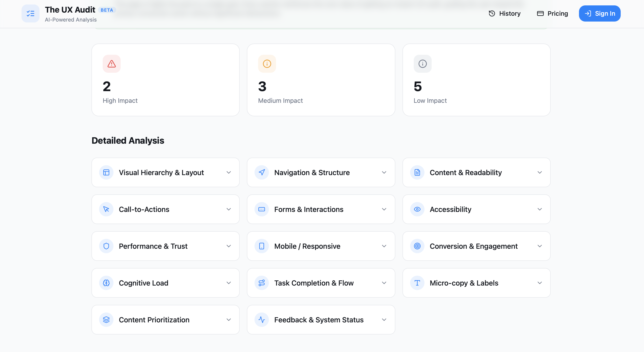Expand the Forms & Interactions section
644x352 pixels.
pos(384,209)
